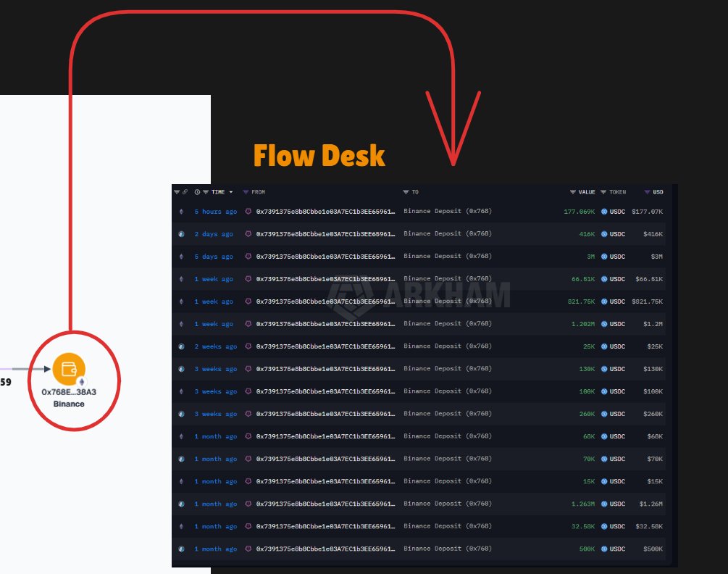The image size is (728, 574).
Task: Click sender entity icon on the $1.2M row
Action: point(248,324)
